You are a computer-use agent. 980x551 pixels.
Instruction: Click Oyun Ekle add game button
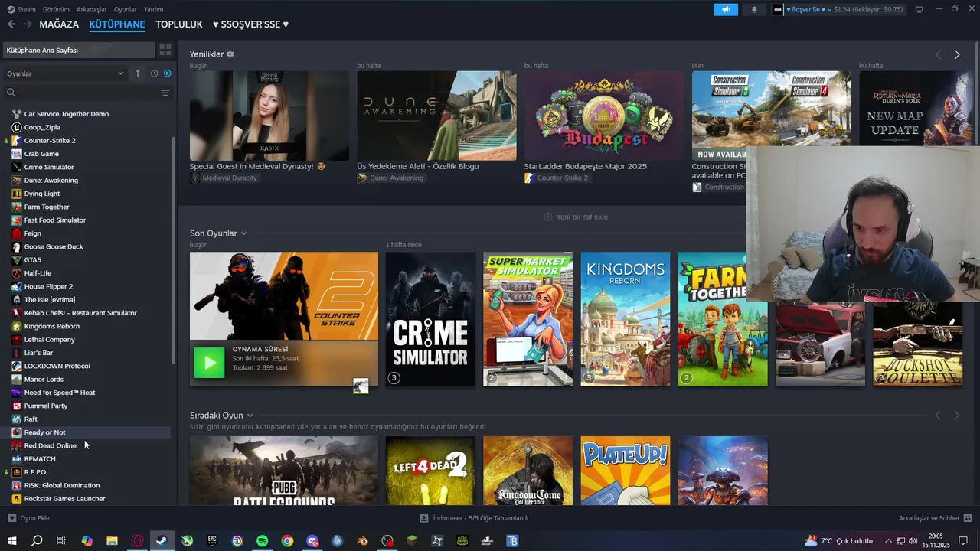coord(29,518)
